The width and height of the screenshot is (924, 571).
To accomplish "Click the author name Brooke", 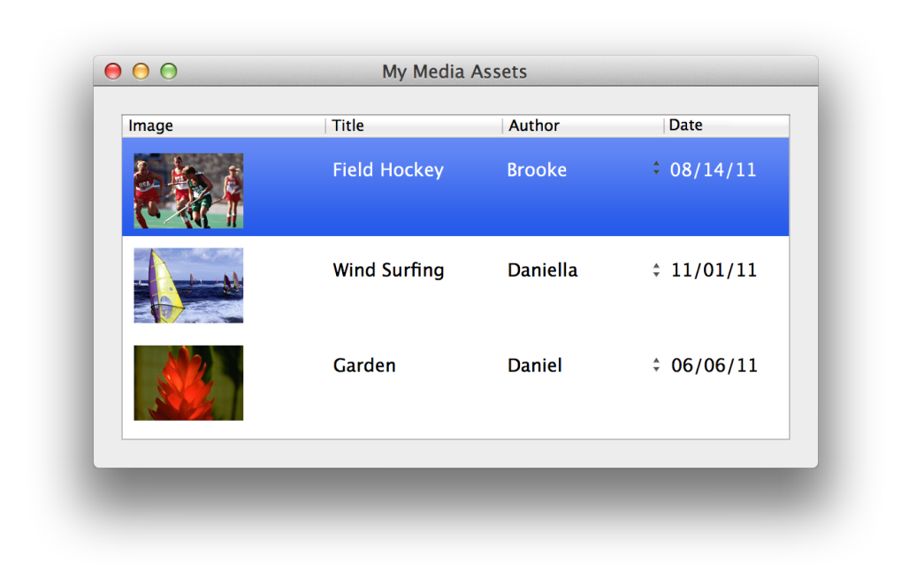I will point(537,170).
